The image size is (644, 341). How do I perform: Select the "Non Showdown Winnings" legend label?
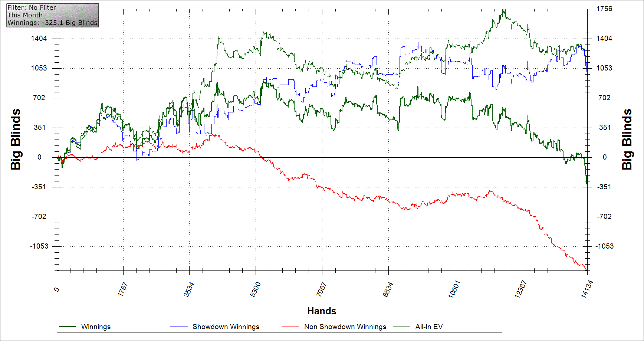pyautogui.click(x=345, y=327)
